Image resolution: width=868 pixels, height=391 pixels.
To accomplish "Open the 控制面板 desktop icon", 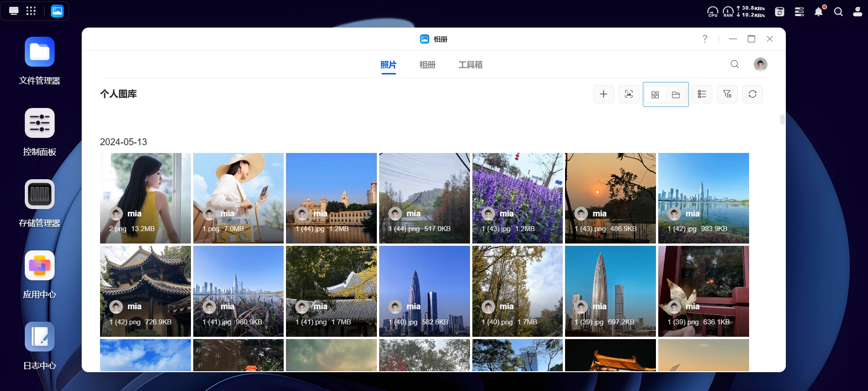I will (x=39, y=123).
